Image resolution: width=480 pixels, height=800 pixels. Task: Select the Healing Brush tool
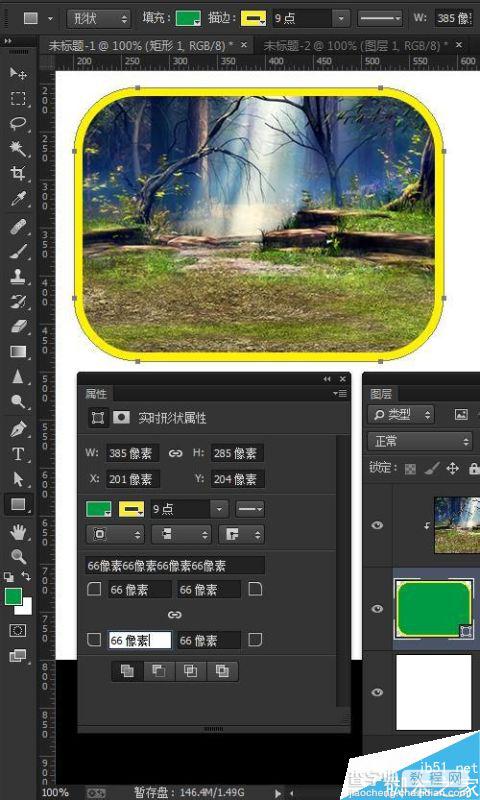pyautogui.click(x=18, y=226)
